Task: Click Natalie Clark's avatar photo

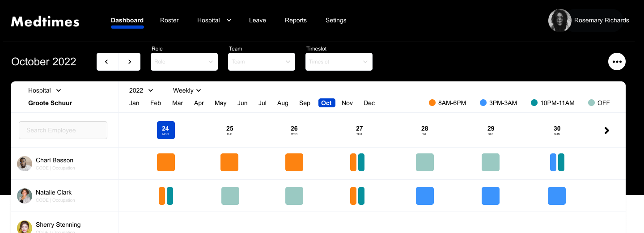Action: pyautogui.click(x=25, y=196)
